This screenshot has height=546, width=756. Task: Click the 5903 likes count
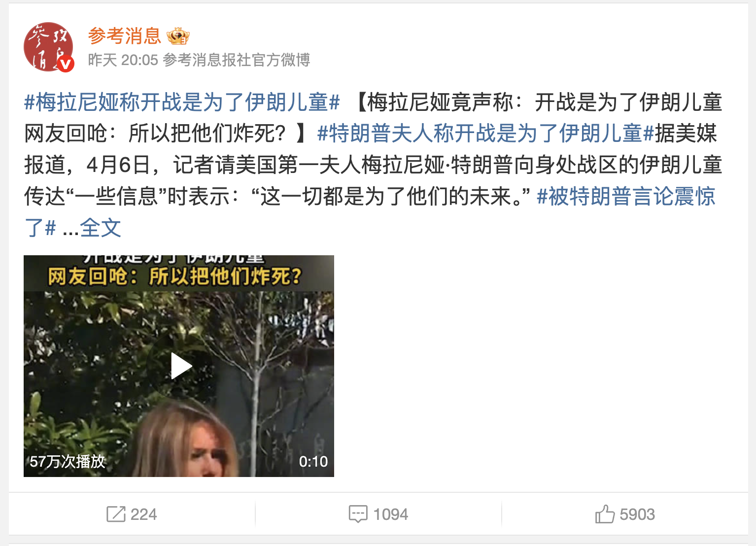click(637, 514)
